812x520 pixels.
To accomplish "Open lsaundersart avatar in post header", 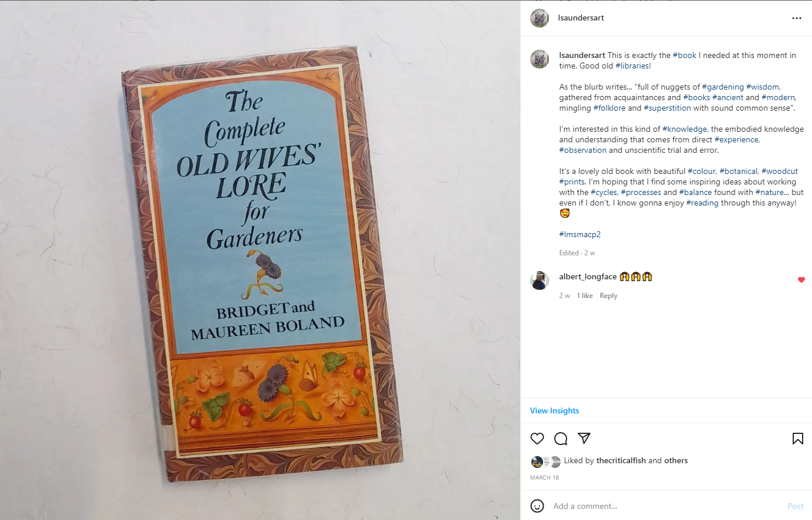I will (x=540, y=18).
